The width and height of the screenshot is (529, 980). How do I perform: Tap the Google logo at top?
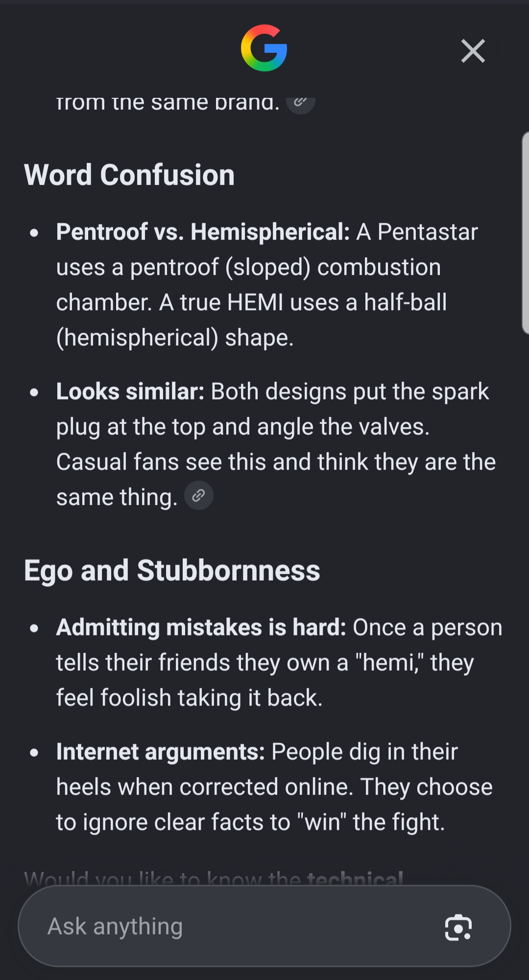264,48
